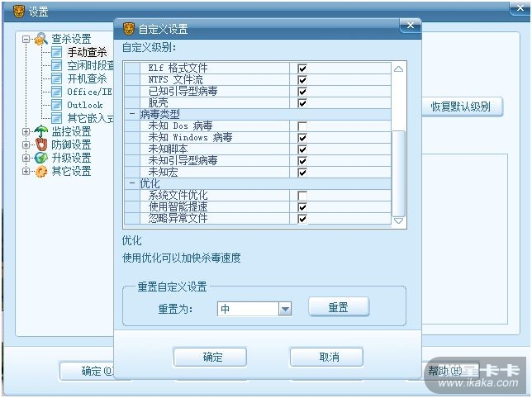
Task: Expand the 监控设置 tree node
Action: click(x=26, y=131)
